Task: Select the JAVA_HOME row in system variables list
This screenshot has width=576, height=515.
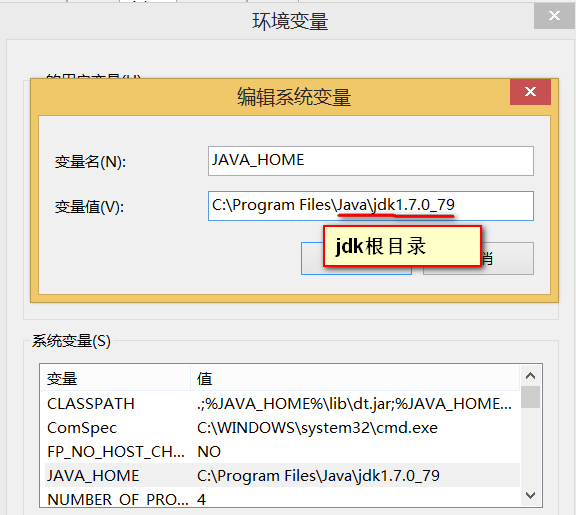Action: (282, 475)
